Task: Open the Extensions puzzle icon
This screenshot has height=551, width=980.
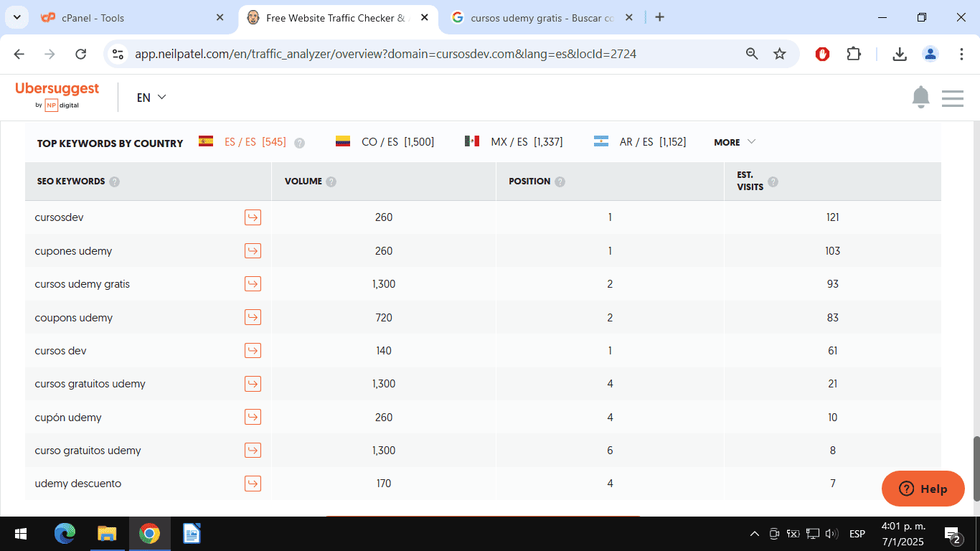Action: click(x=854, y=54)
